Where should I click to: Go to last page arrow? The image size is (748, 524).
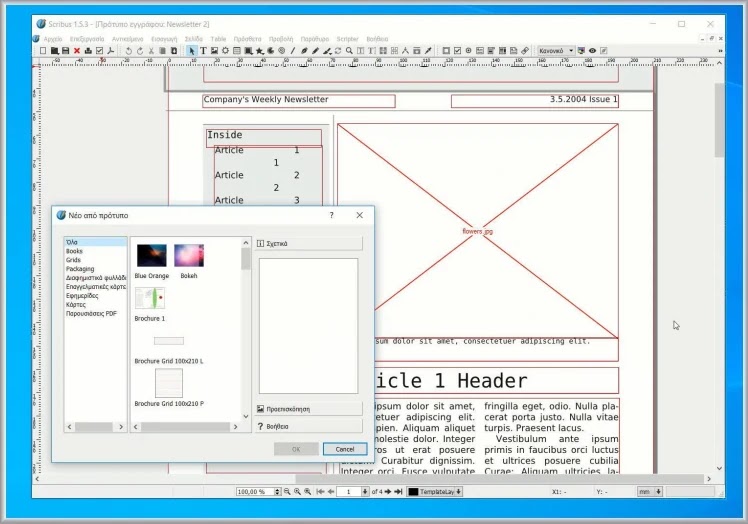point(398,492)
